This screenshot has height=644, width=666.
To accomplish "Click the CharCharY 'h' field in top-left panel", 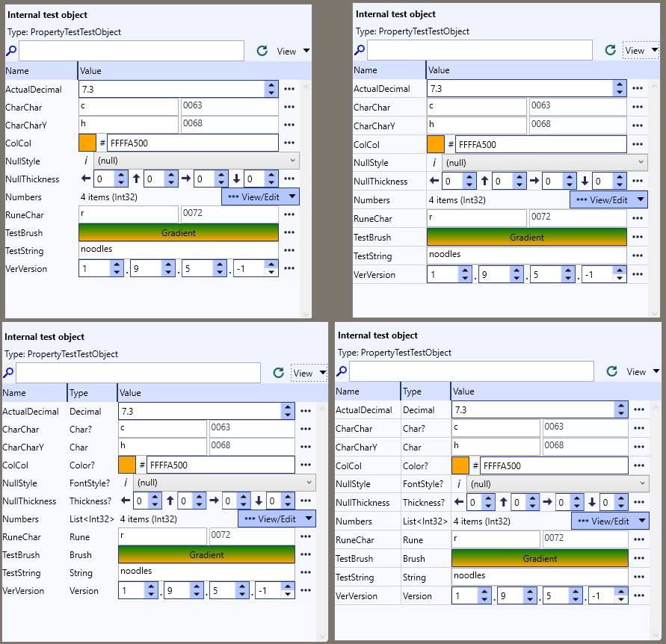I will [x=129, y=125].
